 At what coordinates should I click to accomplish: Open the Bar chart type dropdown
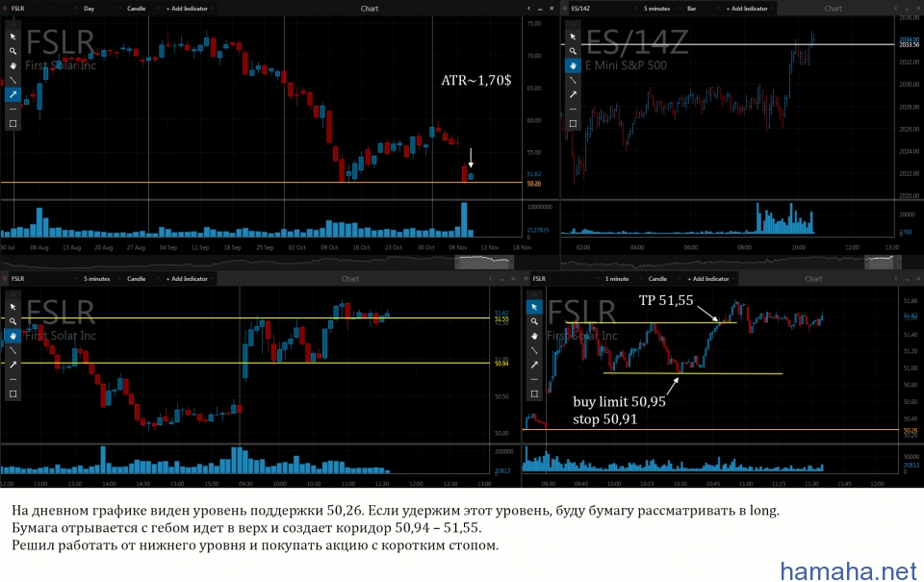(x=702, y=9)
